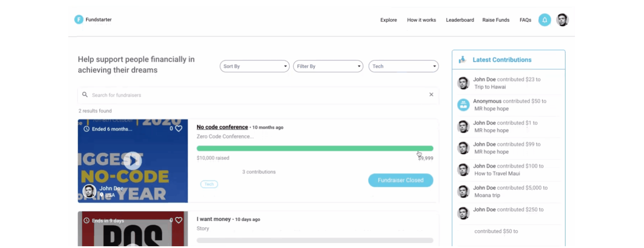Open the Filter By dropdown

pyautogui.click(x=328, y=66)
